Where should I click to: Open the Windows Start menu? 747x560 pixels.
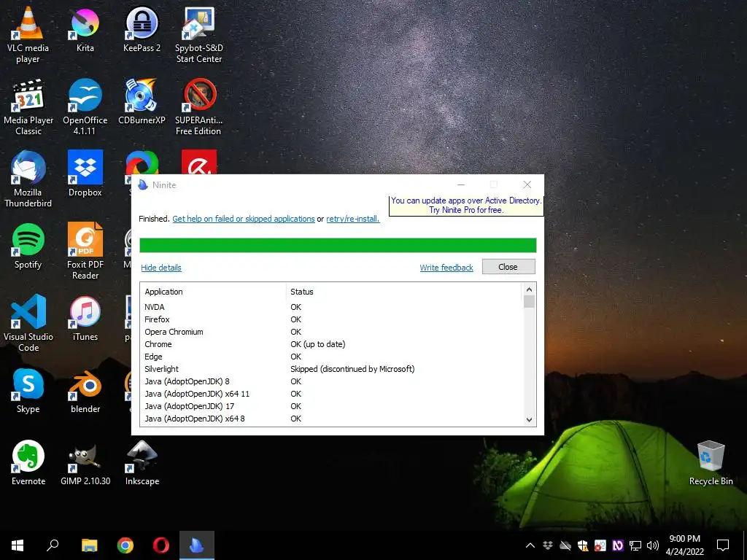[x=18, y=545]
